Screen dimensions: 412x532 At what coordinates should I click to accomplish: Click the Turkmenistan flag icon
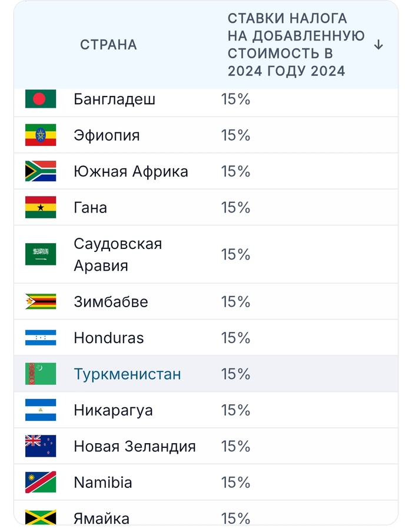coord(41,374)
